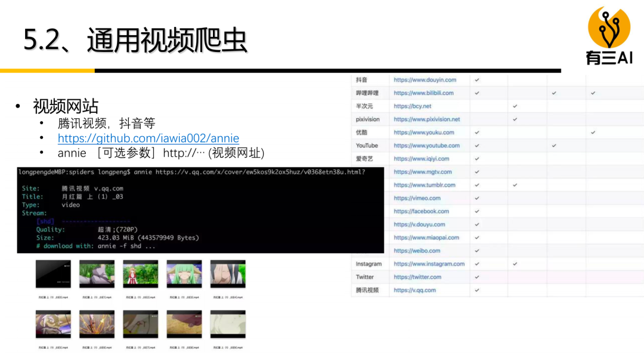Click the terminal annie command line
Viewport: 644px width, 363px height.
(x=191, y=172)
